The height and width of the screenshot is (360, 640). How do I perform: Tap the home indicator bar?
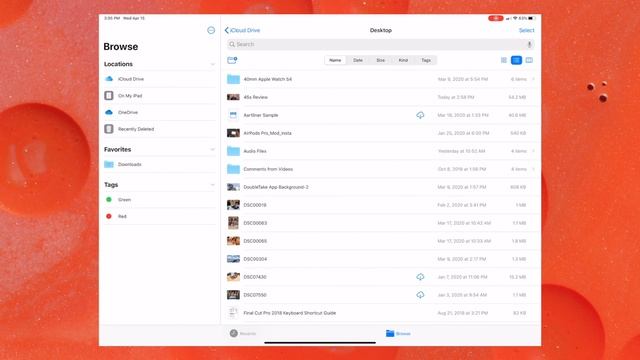[320, 343]
